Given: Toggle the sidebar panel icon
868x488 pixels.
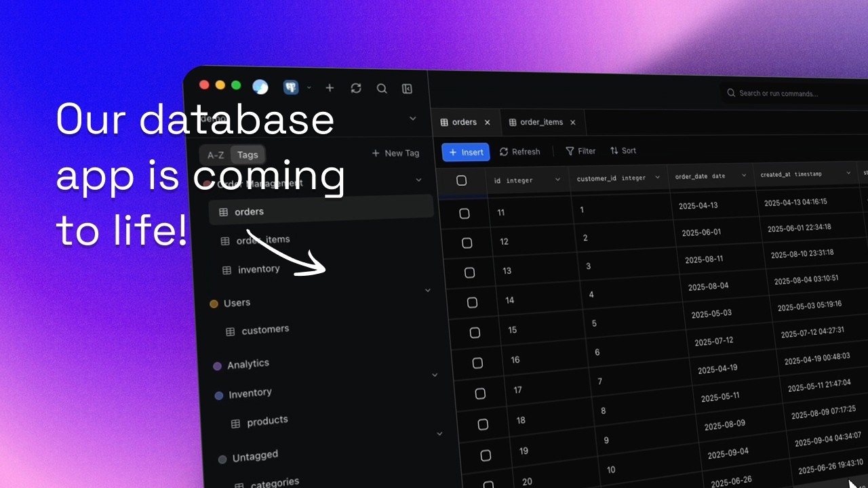Looking at the screenshot, I should point(408,88).
